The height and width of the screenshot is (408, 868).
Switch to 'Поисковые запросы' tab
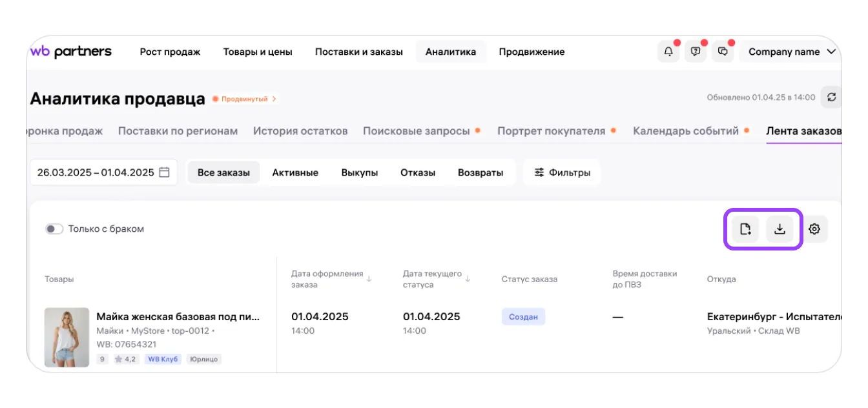tap(417, 131)
